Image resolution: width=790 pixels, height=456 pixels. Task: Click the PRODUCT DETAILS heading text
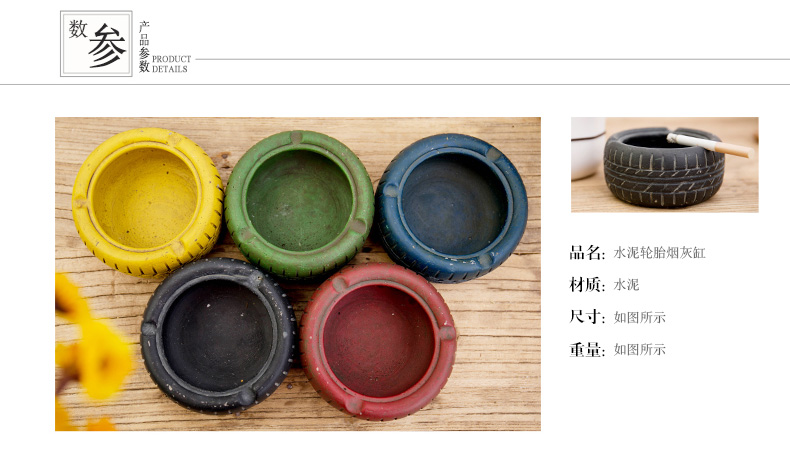(171, 64)
